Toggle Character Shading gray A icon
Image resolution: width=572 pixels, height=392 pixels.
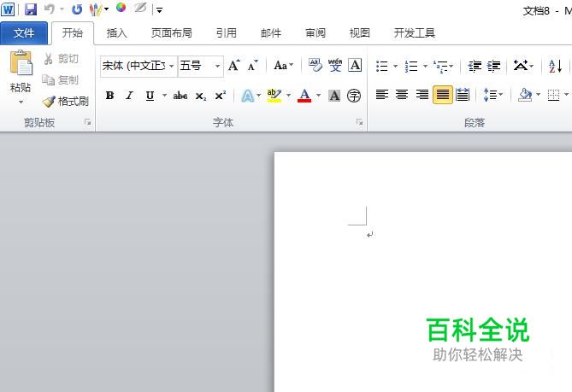(x=334, y=96)
